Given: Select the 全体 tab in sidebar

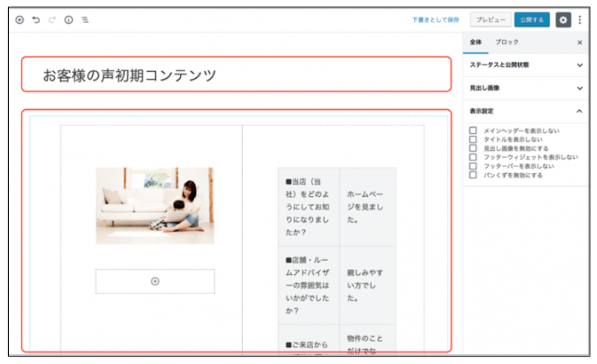Looking at the screenshot, I should [x=476, y=42].
